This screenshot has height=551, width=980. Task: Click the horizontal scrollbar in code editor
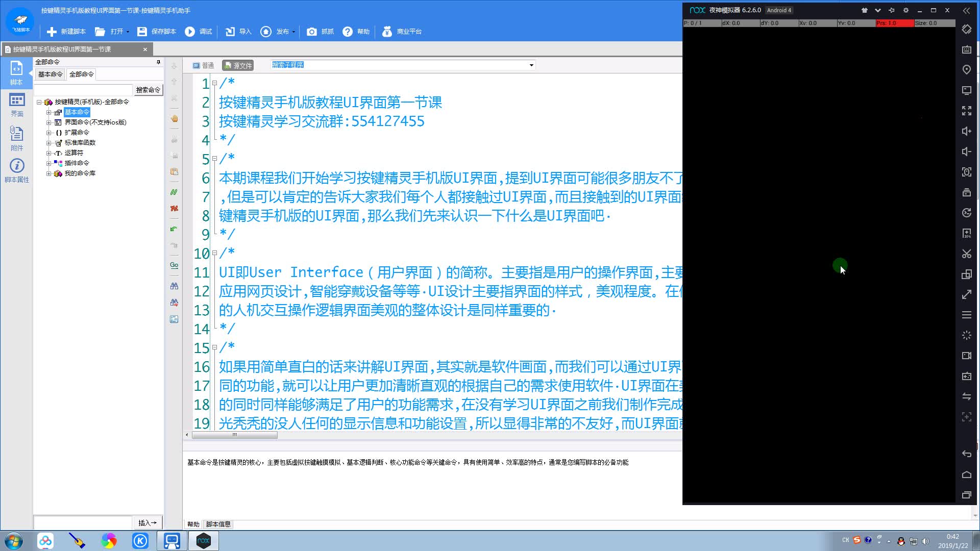tap(235, 435)
